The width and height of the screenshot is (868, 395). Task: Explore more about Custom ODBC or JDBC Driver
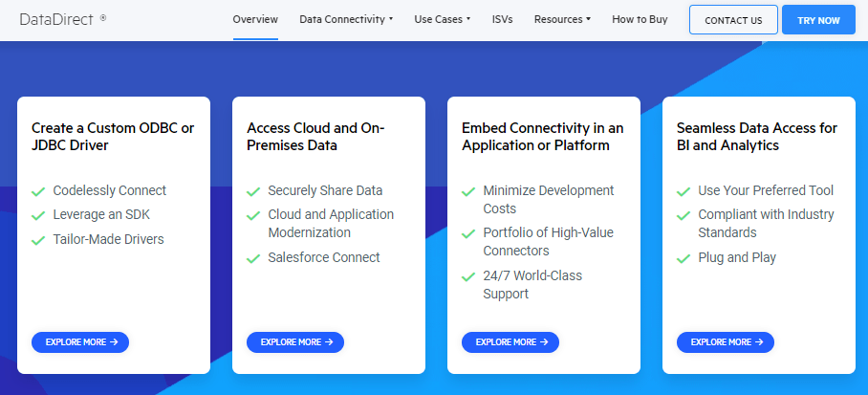[80, 341]
